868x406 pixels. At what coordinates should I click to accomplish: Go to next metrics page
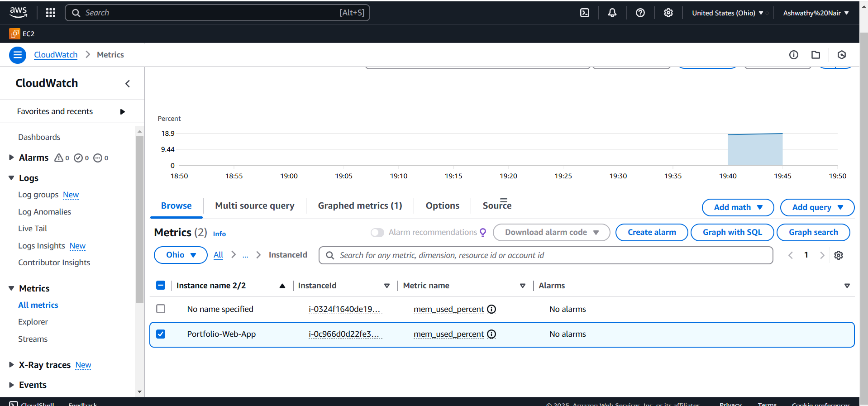tap(822, 255)
